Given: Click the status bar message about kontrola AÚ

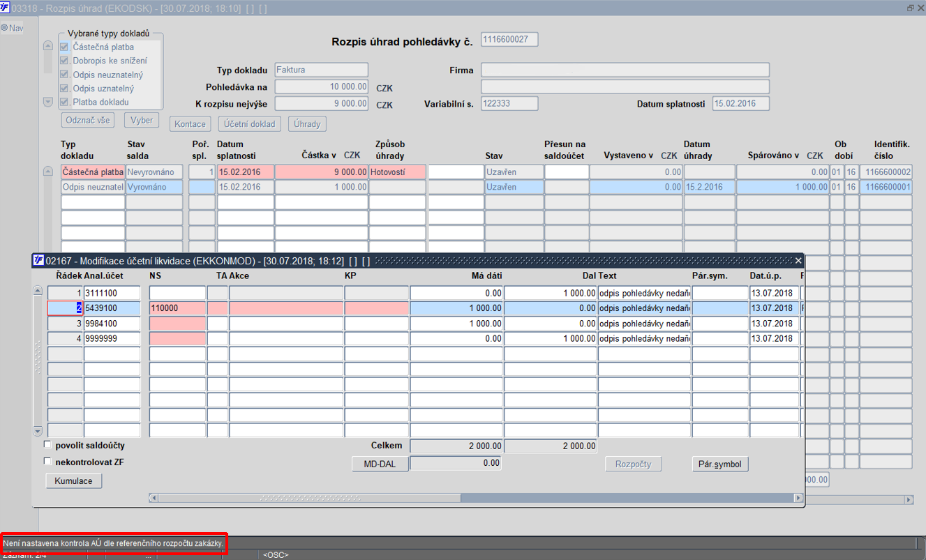Looking at the screenshot, I should (x=113, y=543).
